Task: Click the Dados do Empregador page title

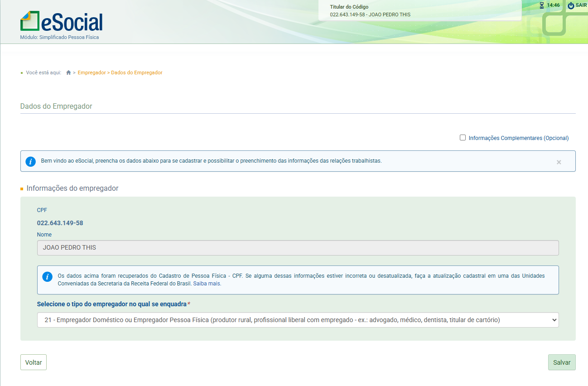Action: (x=56, y=106)
